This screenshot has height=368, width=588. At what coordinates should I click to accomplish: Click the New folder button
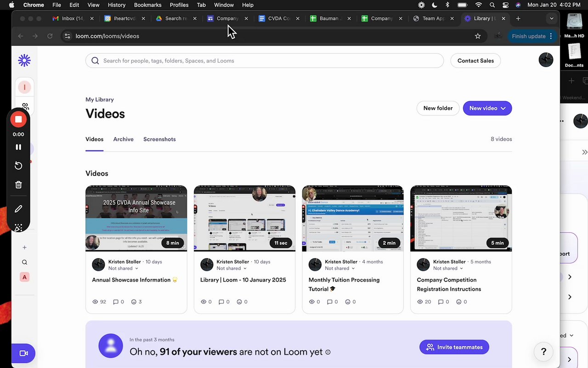438,108
